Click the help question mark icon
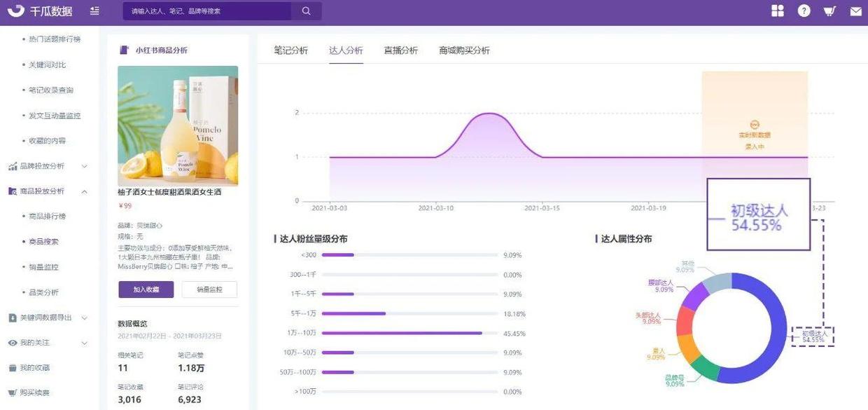Image resolution: width=868 pixels, height=410 pixels. click(804, 11)
